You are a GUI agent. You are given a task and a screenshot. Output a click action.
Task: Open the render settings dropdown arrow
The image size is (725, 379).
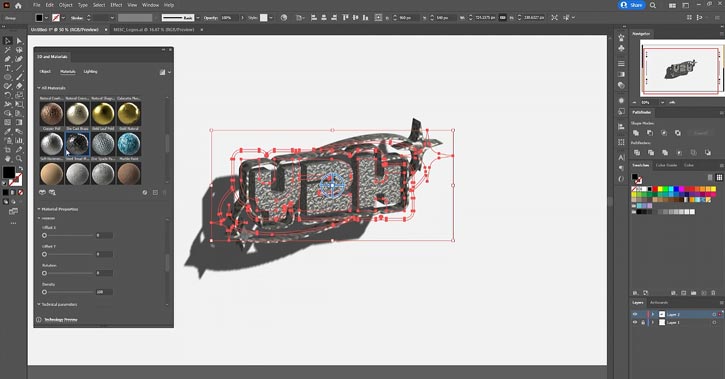pos(170,72)
